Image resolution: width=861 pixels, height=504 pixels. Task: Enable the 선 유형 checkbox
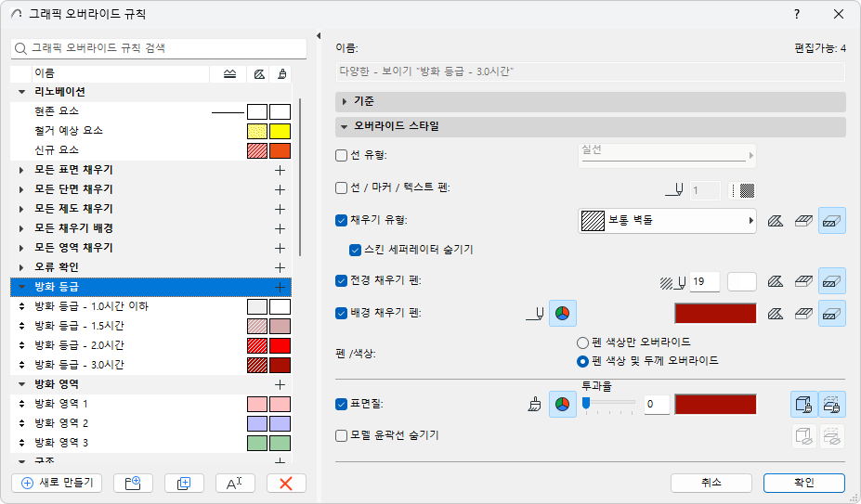(x=341, y=155)
